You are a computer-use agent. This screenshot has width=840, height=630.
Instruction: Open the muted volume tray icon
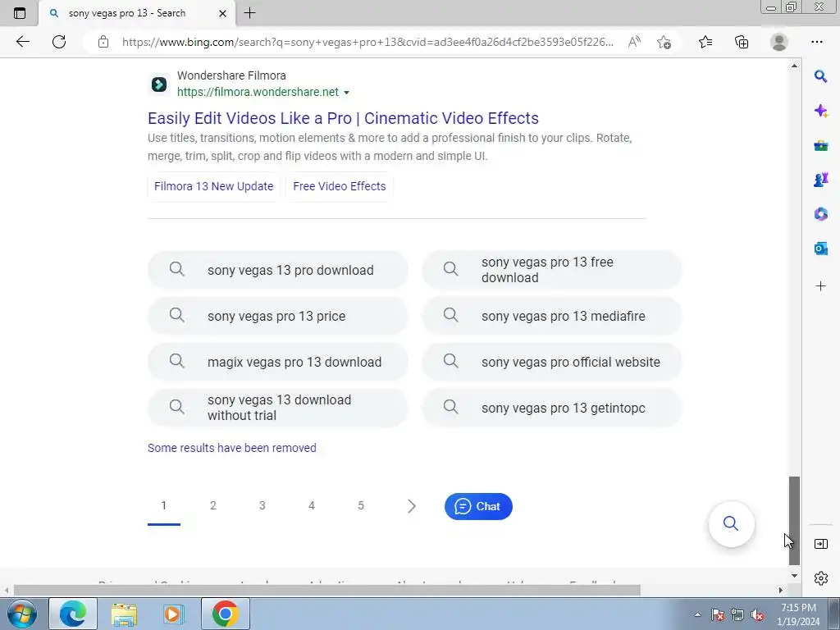[x=757, y=615]
